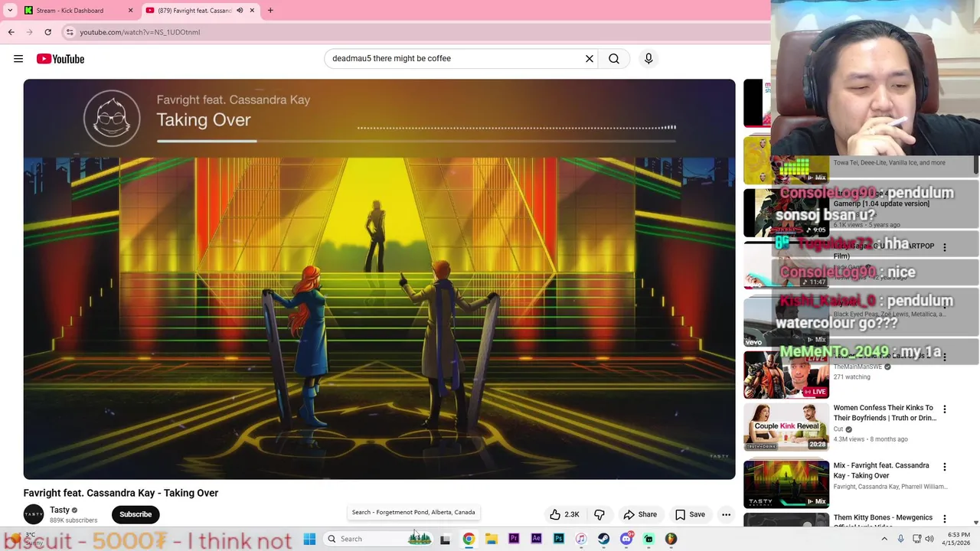The width and height of the screenshot is (980, 551).
Task: Like the Taking Over video
Action: (x=564, y=514)
